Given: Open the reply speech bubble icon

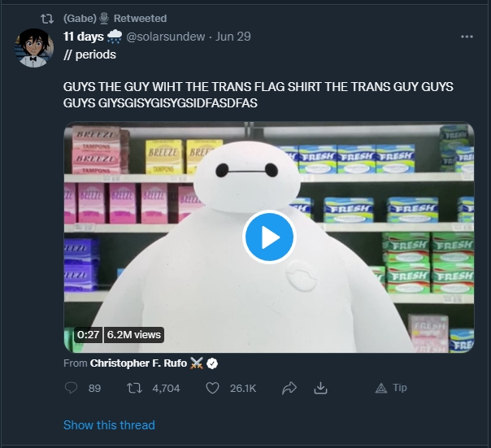Looking at the screenshot, I should (x=71, y=388).
